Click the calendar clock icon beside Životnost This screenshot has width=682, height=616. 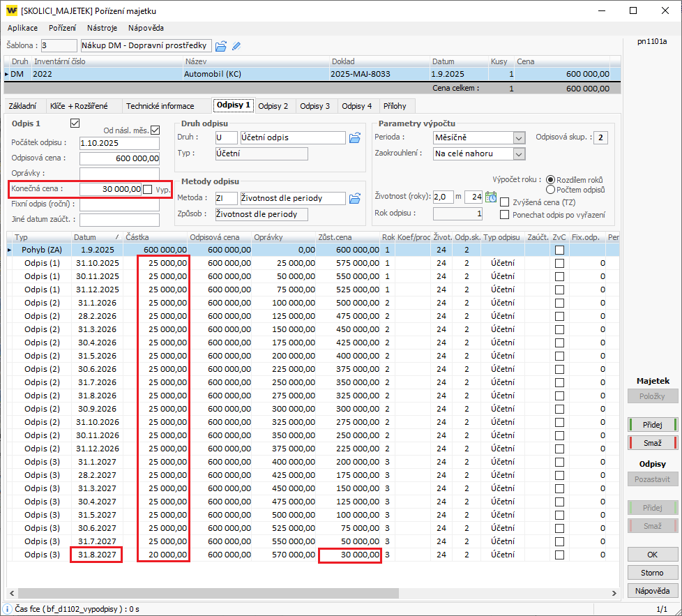coord(491,197)
